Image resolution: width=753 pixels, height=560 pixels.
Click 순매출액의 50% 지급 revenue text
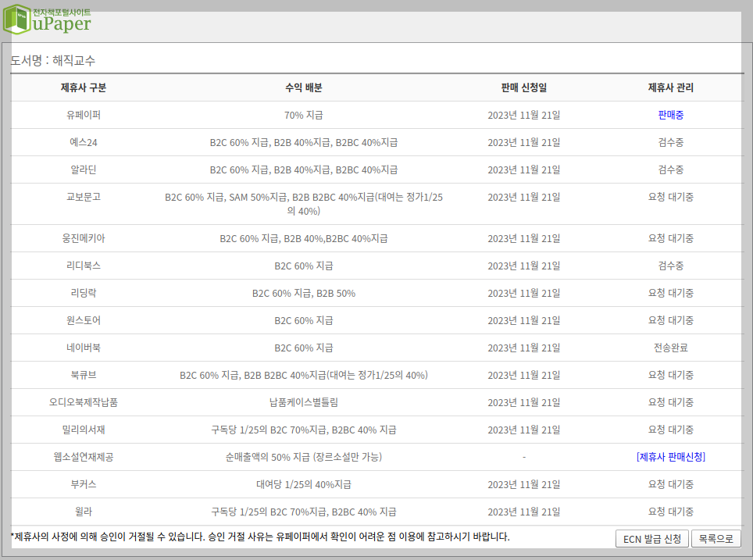(304, 457)
